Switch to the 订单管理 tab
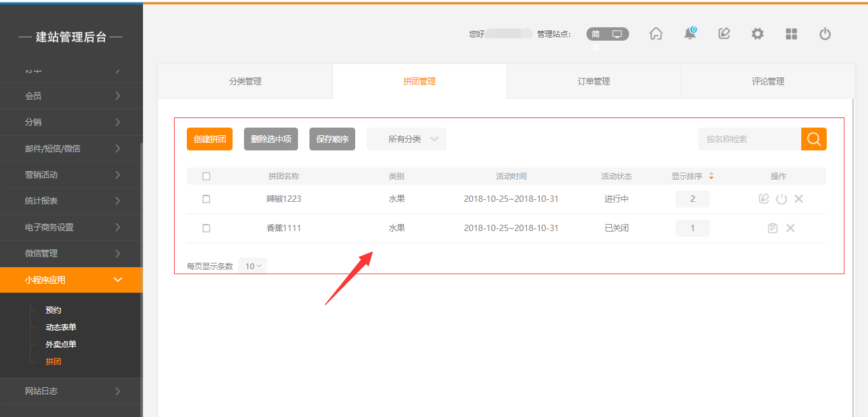 (593, 81)
